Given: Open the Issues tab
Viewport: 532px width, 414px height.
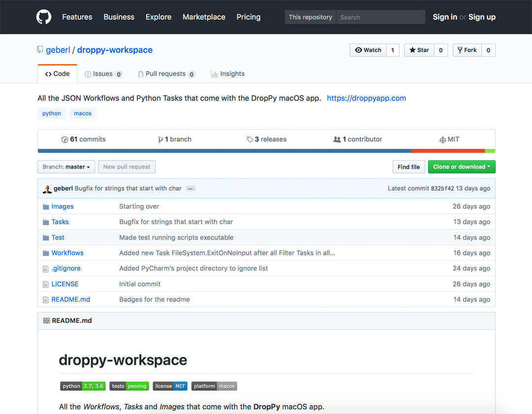Looking at the screenshot, I should tap(103, 73).
